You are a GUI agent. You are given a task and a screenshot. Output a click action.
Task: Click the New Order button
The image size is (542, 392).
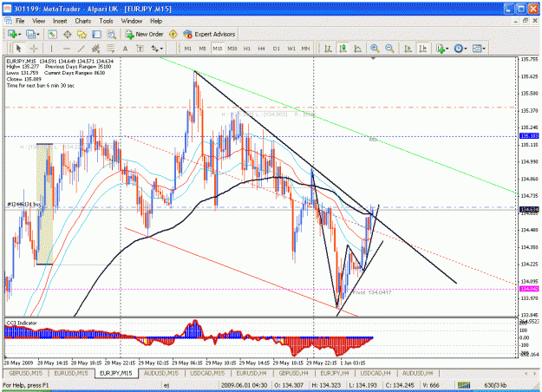(x=144, y=34)
